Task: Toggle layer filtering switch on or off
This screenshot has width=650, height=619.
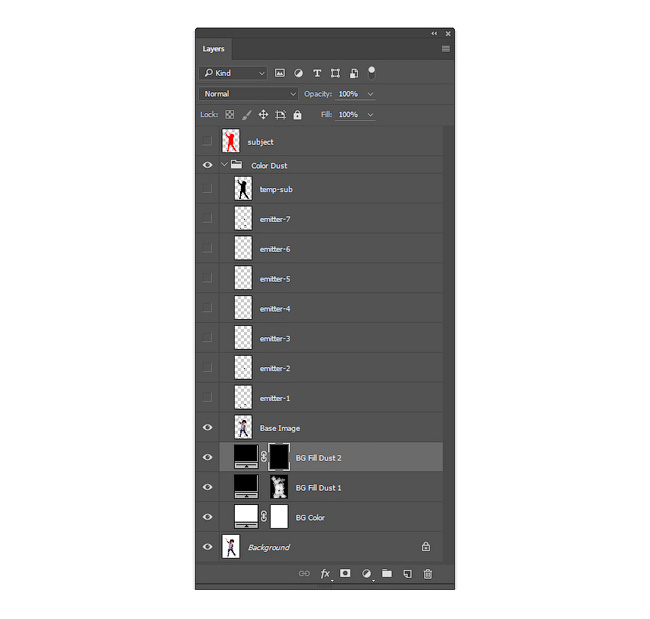Action: (371, 73)
